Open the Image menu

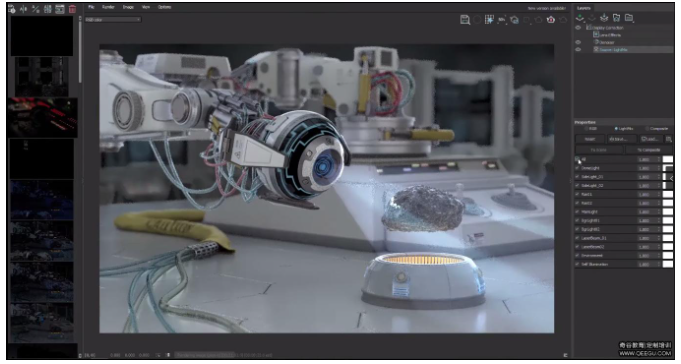pyautogui.click(x=128, y=7)
